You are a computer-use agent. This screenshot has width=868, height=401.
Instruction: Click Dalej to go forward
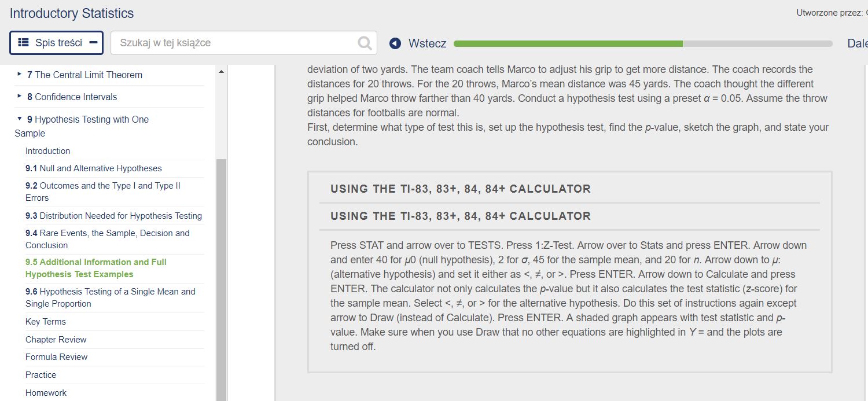pos(859,43)
